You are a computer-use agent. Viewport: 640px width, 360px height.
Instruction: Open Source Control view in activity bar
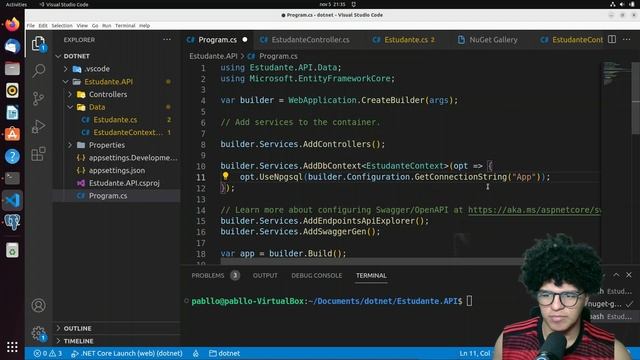38,98
